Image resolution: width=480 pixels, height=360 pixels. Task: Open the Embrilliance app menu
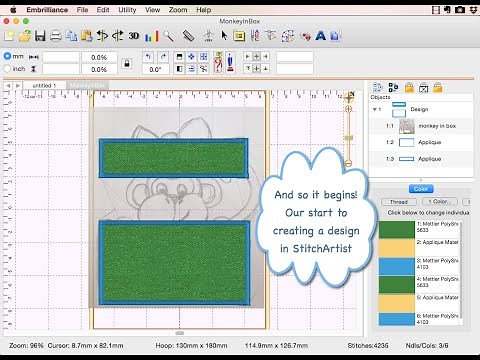[x=47, y=10]
